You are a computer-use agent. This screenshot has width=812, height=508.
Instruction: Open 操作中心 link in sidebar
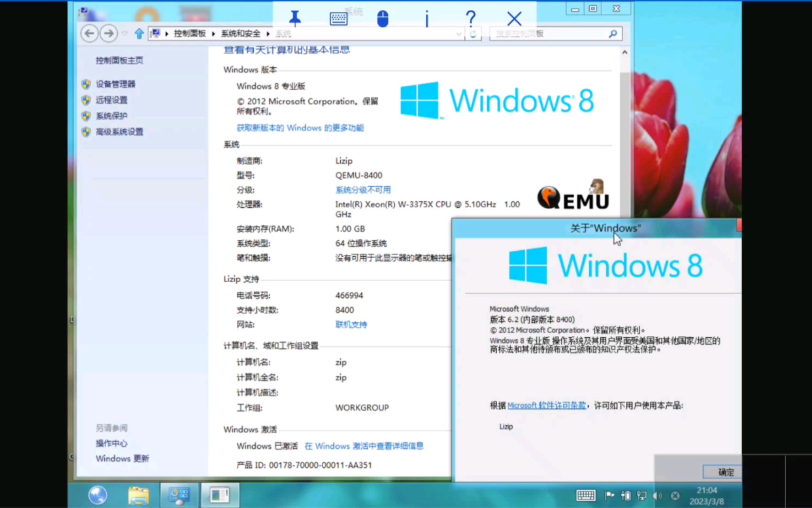111,443
